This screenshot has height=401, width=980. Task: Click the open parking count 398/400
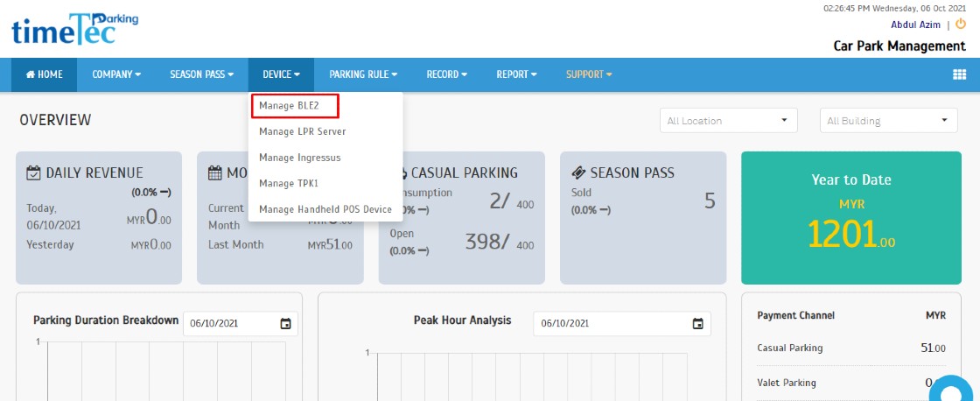click(x=500, y=242)
